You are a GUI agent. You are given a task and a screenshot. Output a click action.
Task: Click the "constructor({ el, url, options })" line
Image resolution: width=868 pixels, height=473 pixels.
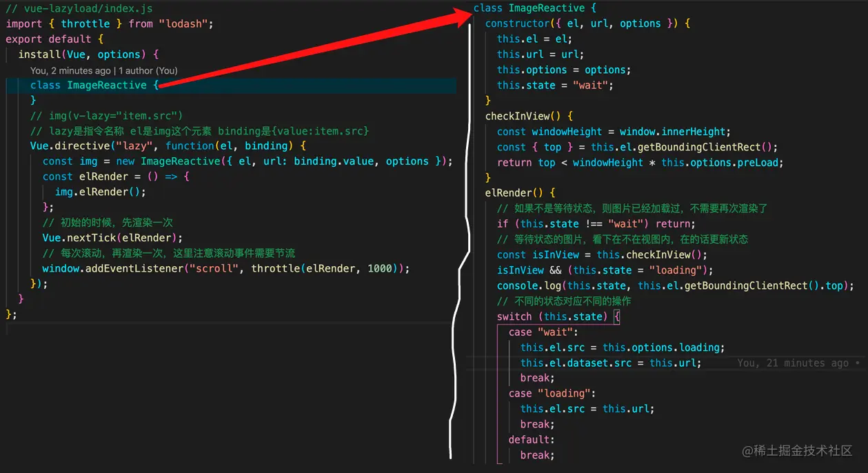588,23
